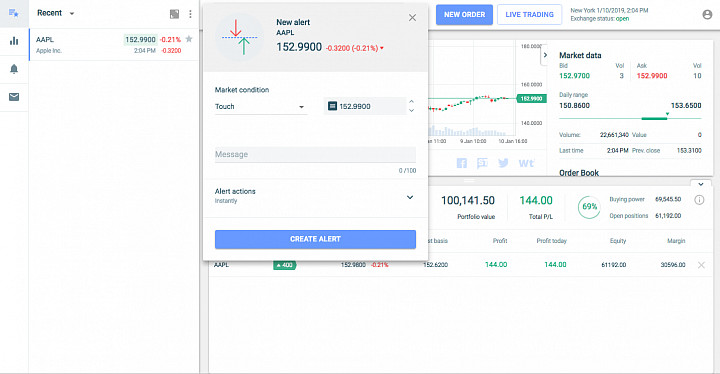
Task: Toggle watchlist layout view icon
Action: coord(174,14)
